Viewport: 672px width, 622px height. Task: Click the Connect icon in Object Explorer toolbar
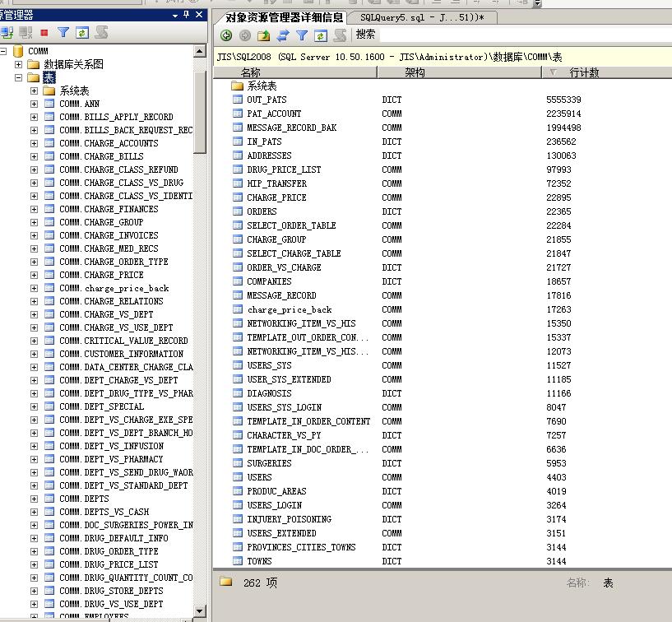[x=7, y=33]
